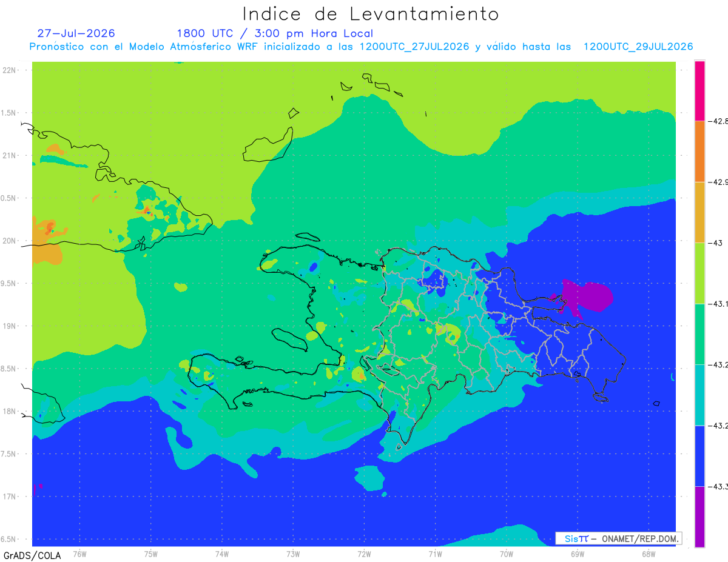Select the golden-yellow swatch on the color scale
Image resolution: width=728 pixels, height=562 pixels.
[699, 212]
